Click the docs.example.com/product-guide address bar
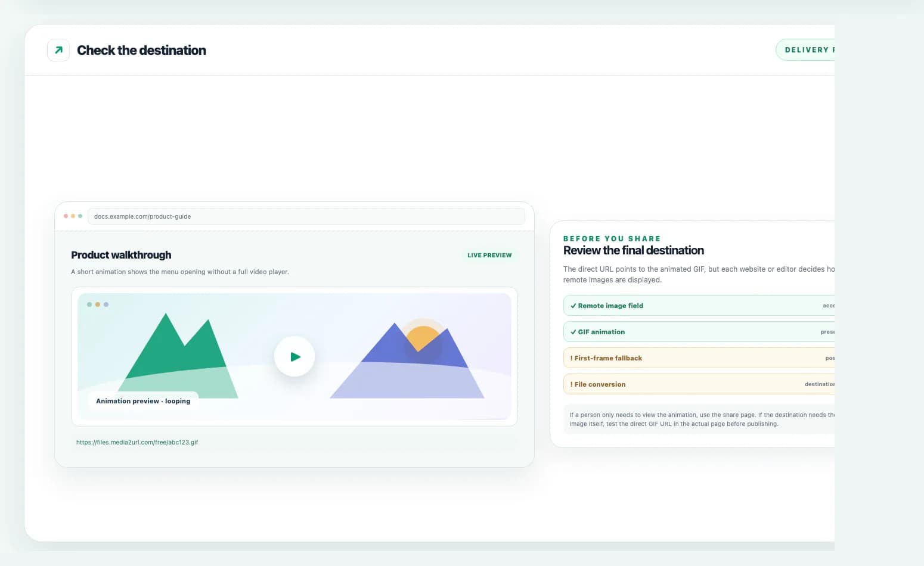This screenshot has width=924, height=566. [x=306, y=216]
